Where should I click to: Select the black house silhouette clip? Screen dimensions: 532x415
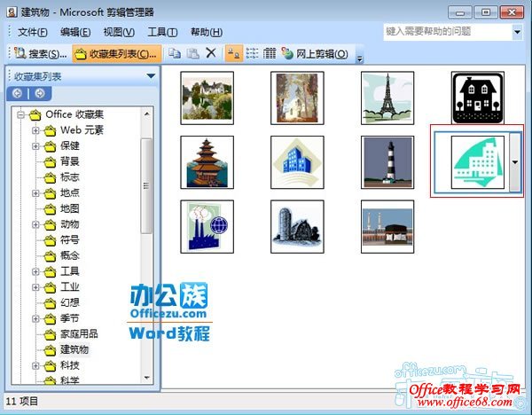478,98
